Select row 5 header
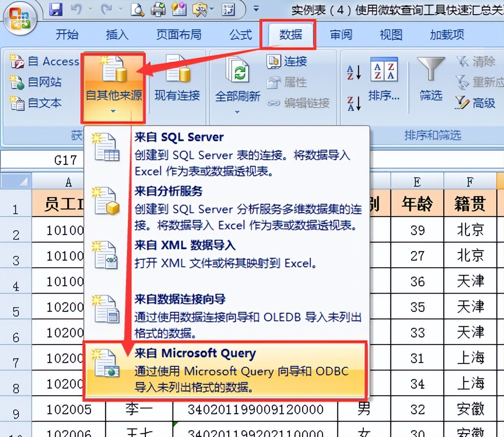The height and width of the screenshot is (437, 504). tap(16, 307)
